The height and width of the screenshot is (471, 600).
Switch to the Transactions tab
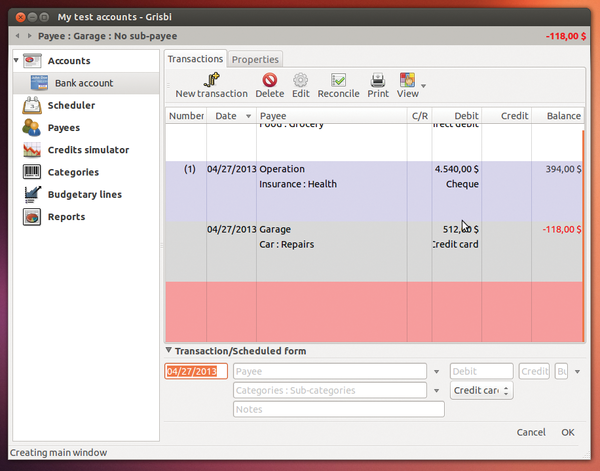coord(195,59)
